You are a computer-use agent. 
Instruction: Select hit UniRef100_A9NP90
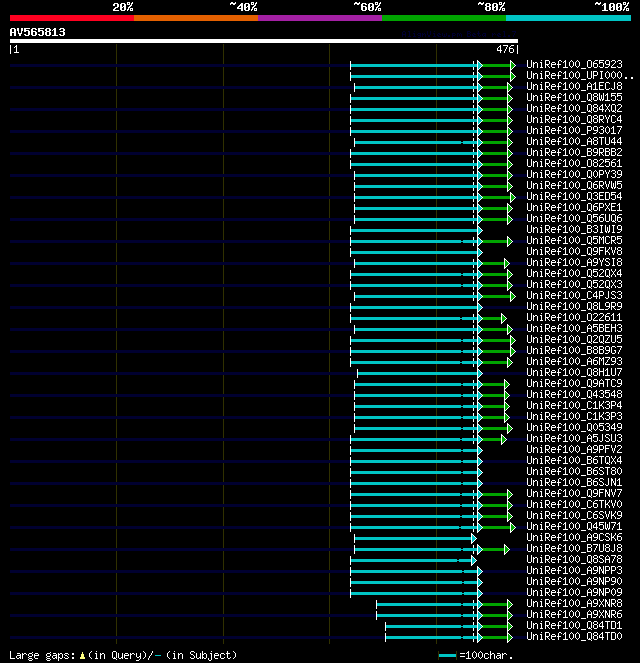[x=574, y=581]
